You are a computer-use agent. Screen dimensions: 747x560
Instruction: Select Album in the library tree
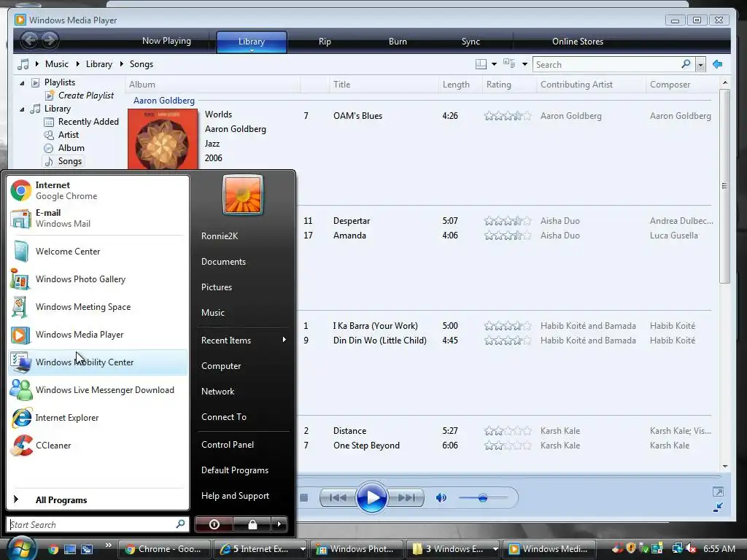[71, 148]
